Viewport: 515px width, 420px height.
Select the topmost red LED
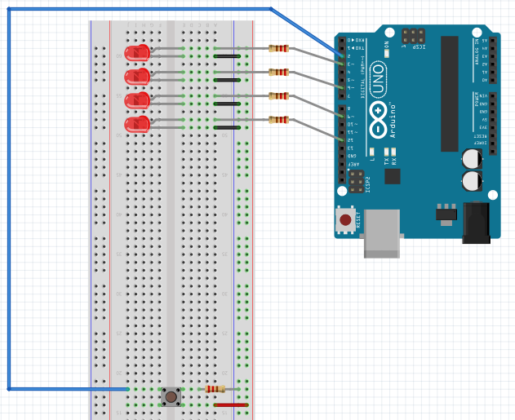[137, 52]
